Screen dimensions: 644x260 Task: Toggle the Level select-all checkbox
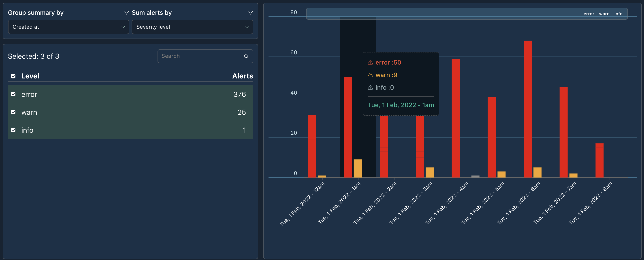tap(13, 76)
